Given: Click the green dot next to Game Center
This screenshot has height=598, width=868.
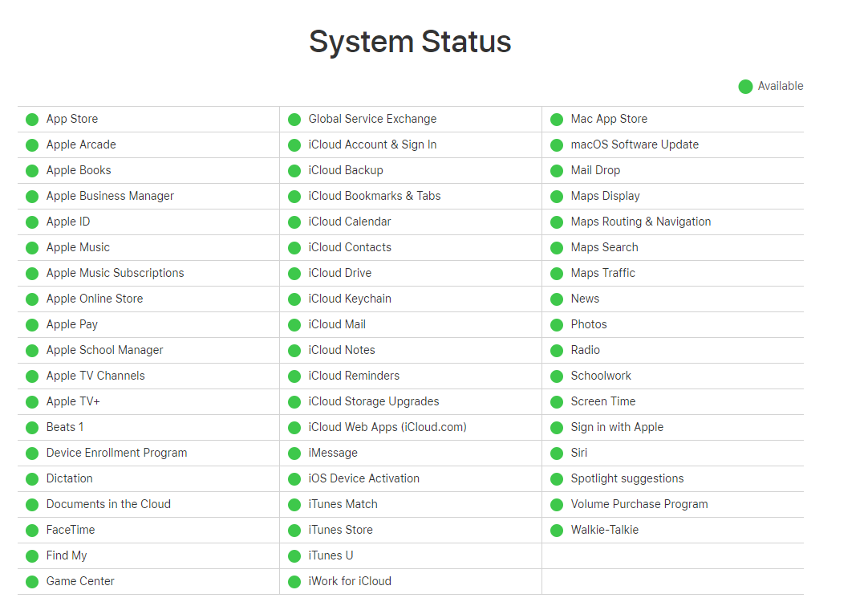Looking at the screenshot, I should pos(32,582).
